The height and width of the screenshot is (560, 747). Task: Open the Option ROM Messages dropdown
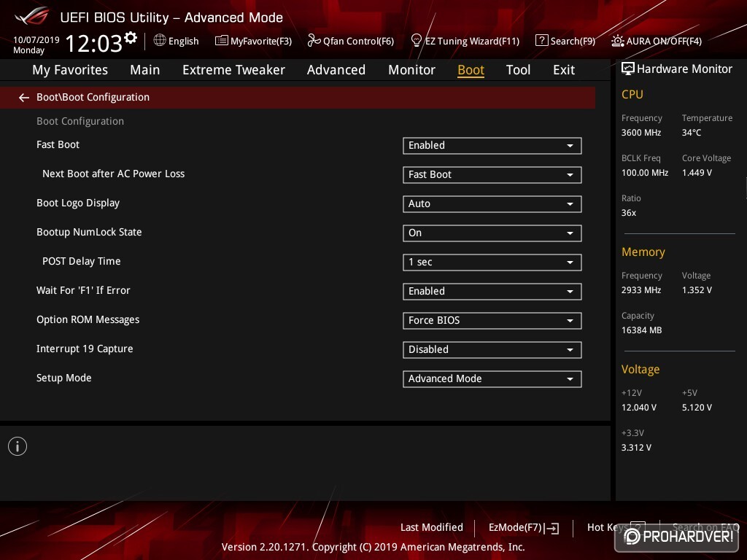tap(492, 321)
